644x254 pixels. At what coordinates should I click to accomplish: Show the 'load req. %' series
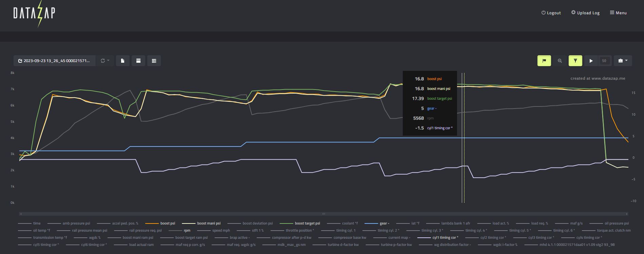pyautogui.click(x=532, y=223)
